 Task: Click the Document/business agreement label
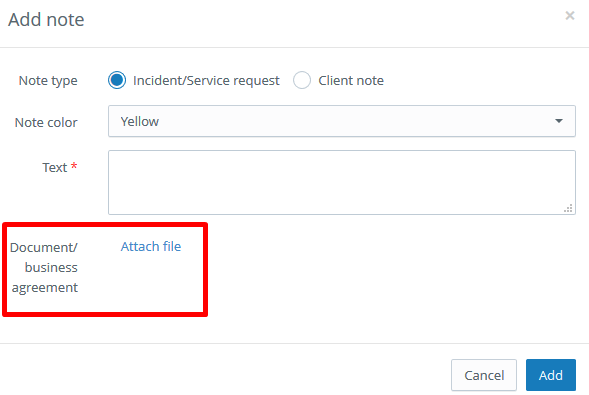[44, 267]
